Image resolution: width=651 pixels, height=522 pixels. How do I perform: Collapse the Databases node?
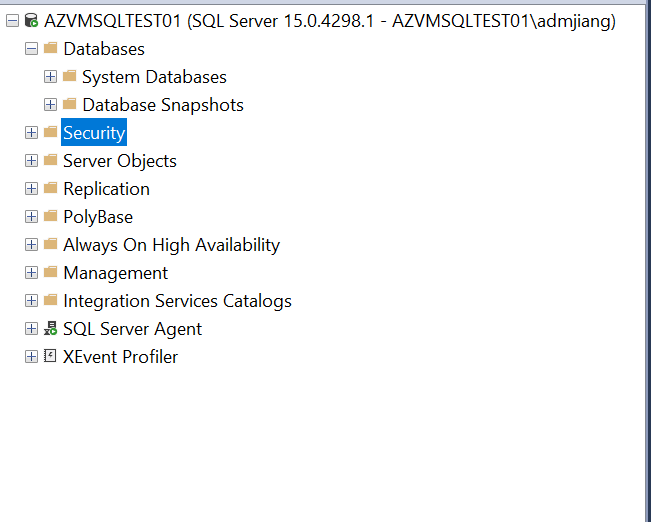point(31,48)
